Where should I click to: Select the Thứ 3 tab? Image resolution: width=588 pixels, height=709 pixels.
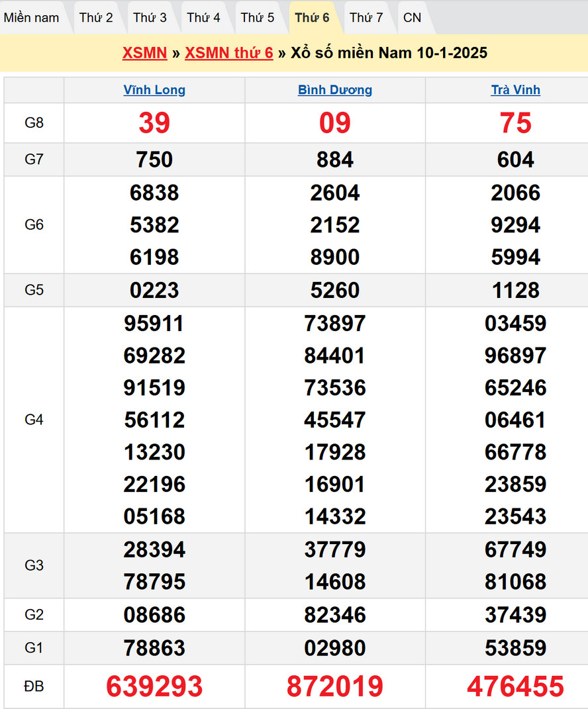coord(150,18)
